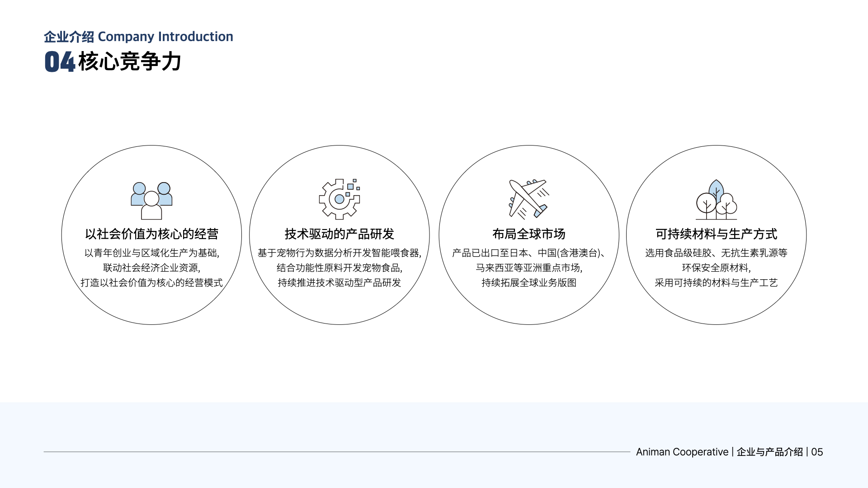Click heading '技术驱动的产品研发'
This screenshot has width=868, height=488.
[x=339, y=234]
